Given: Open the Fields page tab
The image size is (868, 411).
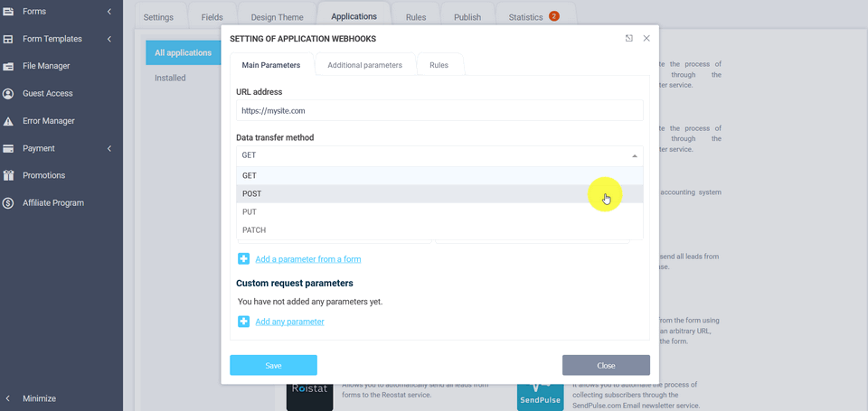Looking at the screenshot, I should 212,17.
